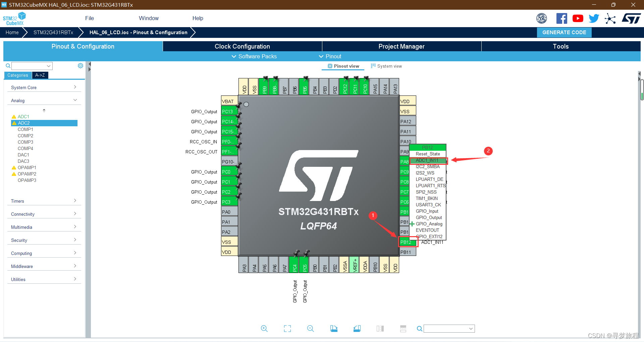Click the search magnifier in the left sidebar
This screenshot has width=644, height=342.
[x=8, y=66]
